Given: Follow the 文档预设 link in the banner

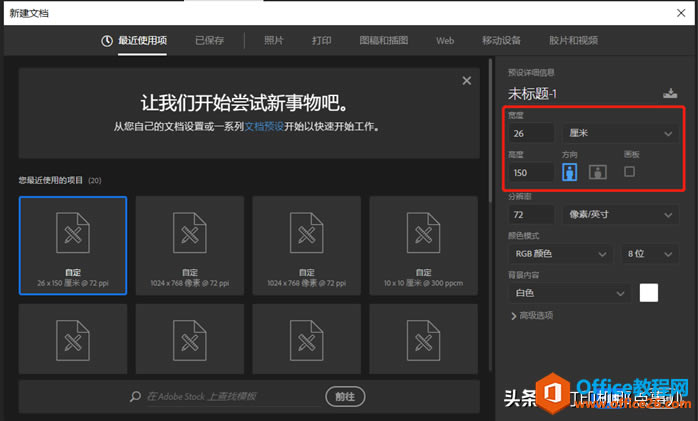Looking at the screenshot, I should click(264, 126).
